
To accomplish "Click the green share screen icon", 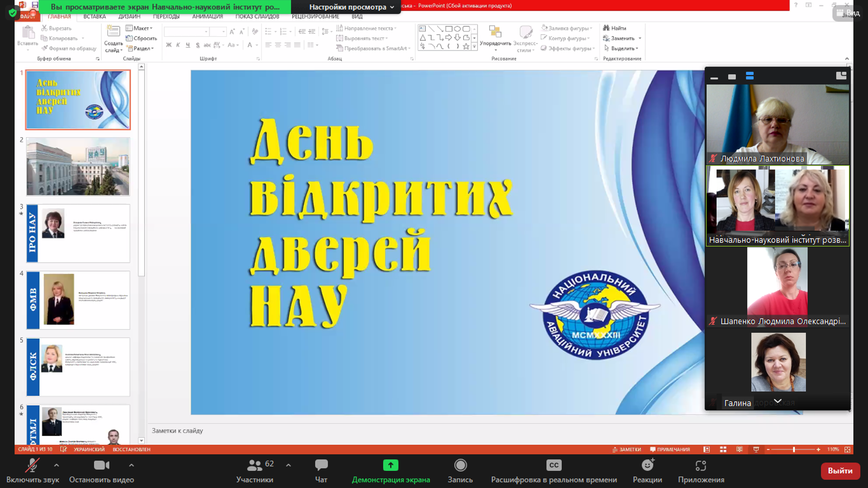I will point(391,465).
